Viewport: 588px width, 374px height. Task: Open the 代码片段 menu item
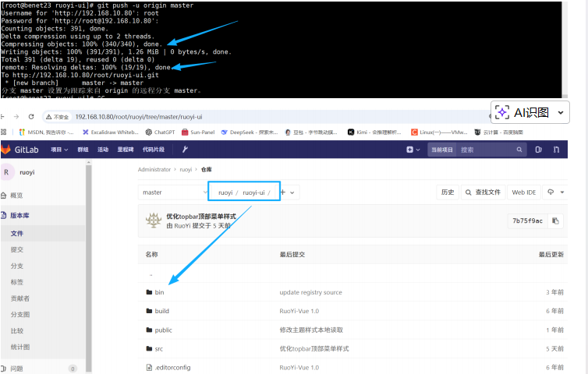pos(154,150)
